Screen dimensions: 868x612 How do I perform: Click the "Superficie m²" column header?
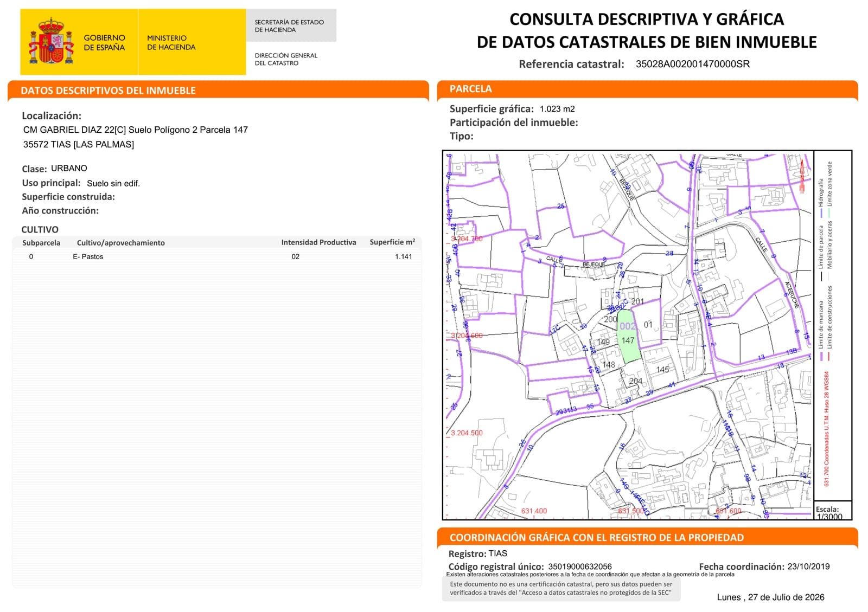(x=392, y=242)
